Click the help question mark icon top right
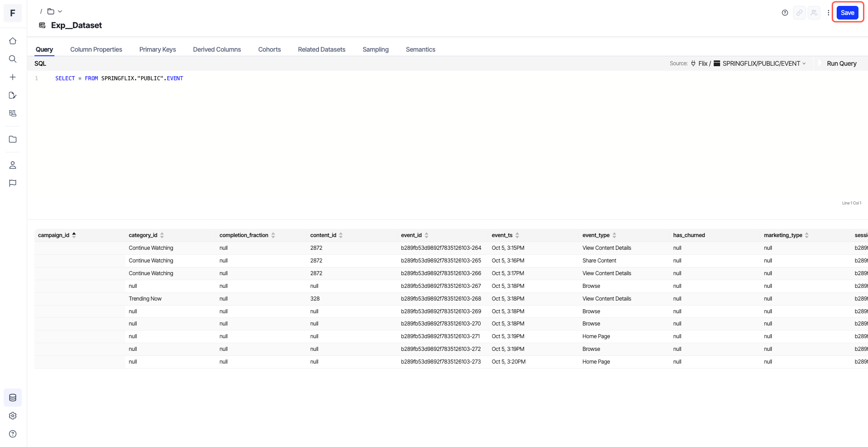Image resolution: width=868 pixels, height=447 pixels. [785, 13]
